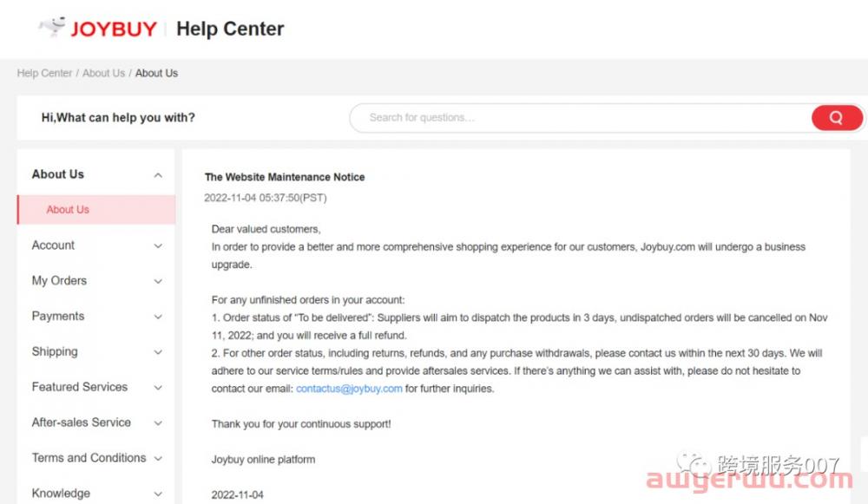
Task: Click the red search magnifier button
Action: pos(837,117)
